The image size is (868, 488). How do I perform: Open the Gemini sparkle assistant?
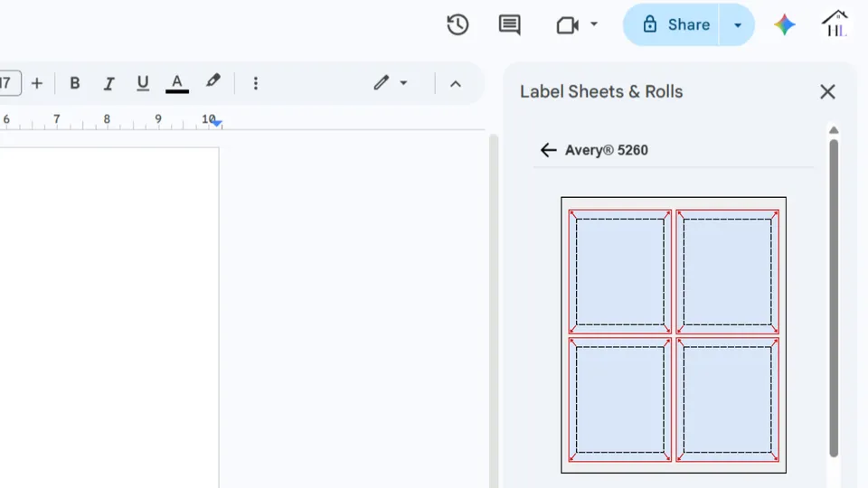pyautogui.click(x=785, y=25)
